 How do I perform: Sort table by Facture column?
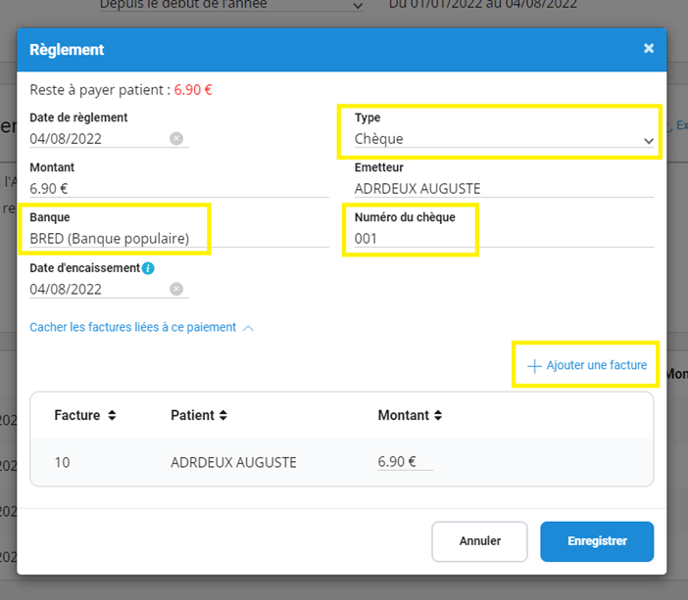coord(112,415)
